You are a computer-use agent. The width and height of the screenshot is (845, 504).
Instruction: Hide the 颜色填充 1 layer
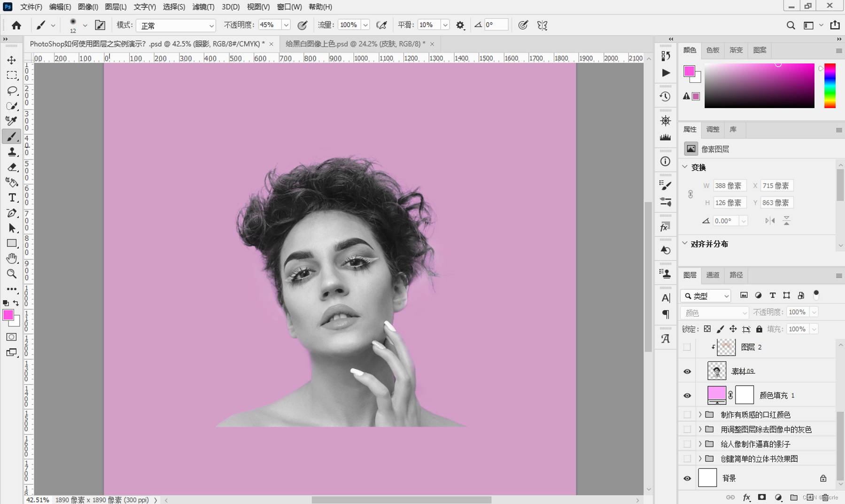pyautogui.click(x=687, y=395)
